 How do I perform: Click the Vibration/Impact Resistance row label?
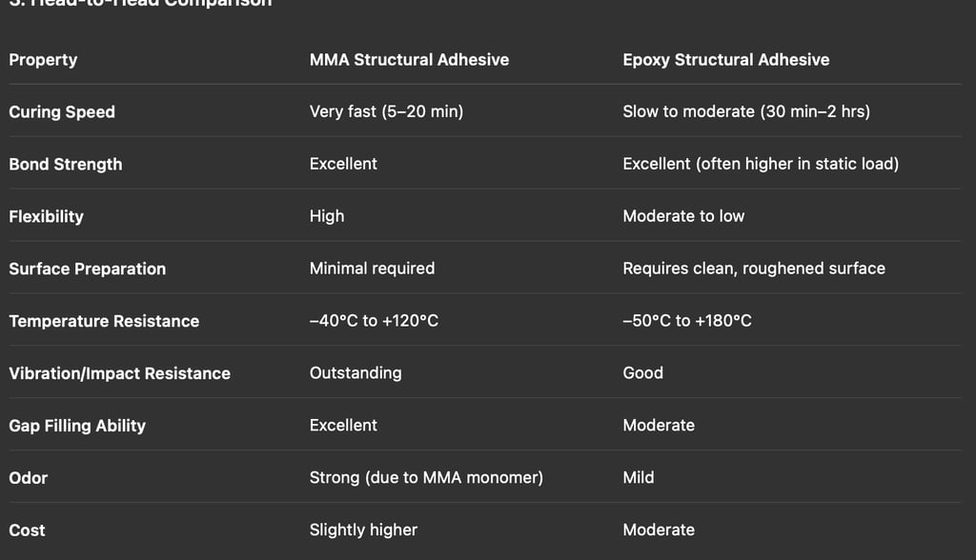click(x=119, y=374)
